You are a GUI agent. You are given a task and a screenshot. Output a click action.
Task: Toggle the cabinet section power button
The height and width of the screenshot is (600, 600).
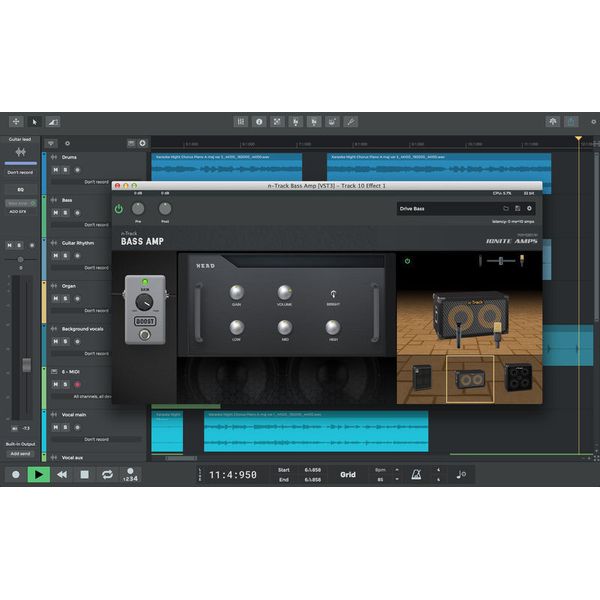click(408, 261)
